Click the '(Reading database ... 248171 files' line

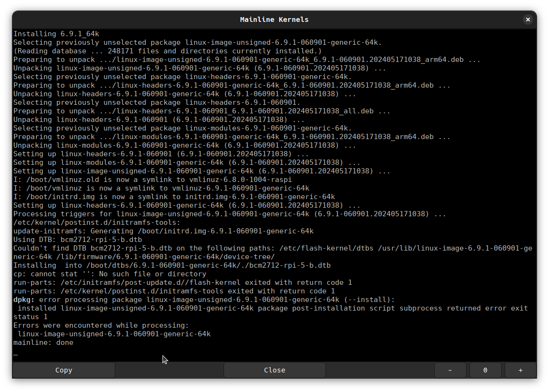167,51
